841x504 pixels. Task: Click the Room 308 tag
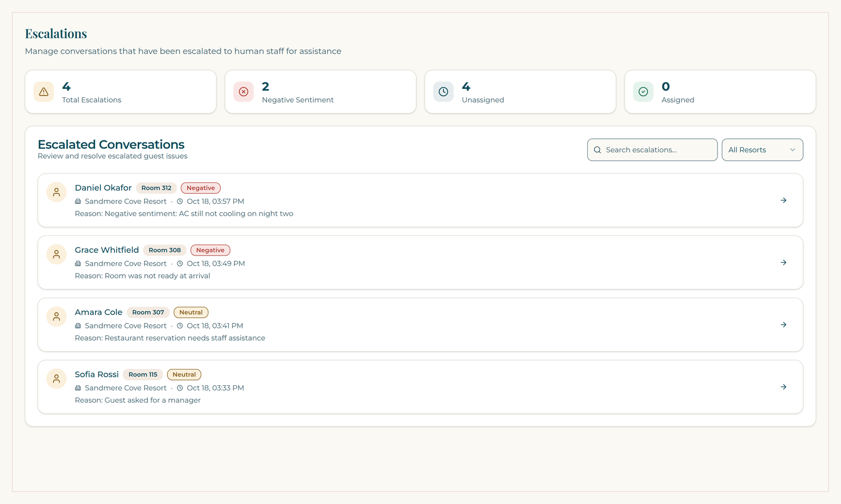point(165,250)
